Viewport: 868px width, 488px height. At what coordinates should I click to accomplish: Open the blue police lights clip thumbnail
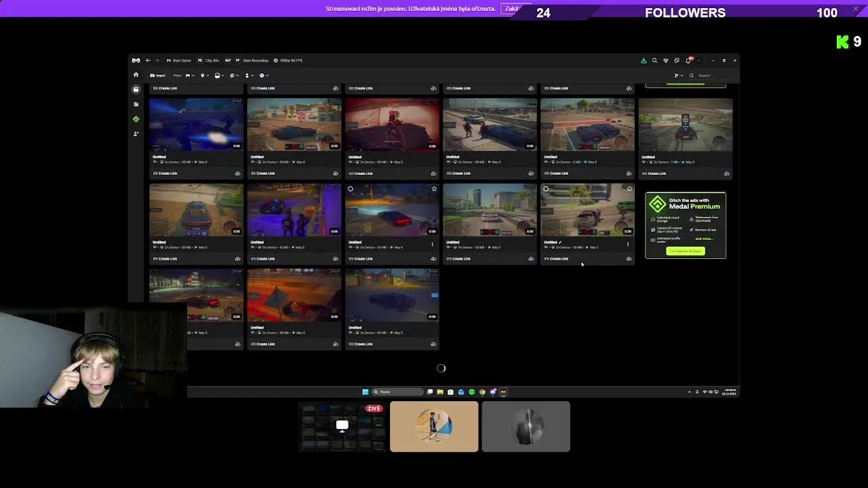(x=196, y=124)
